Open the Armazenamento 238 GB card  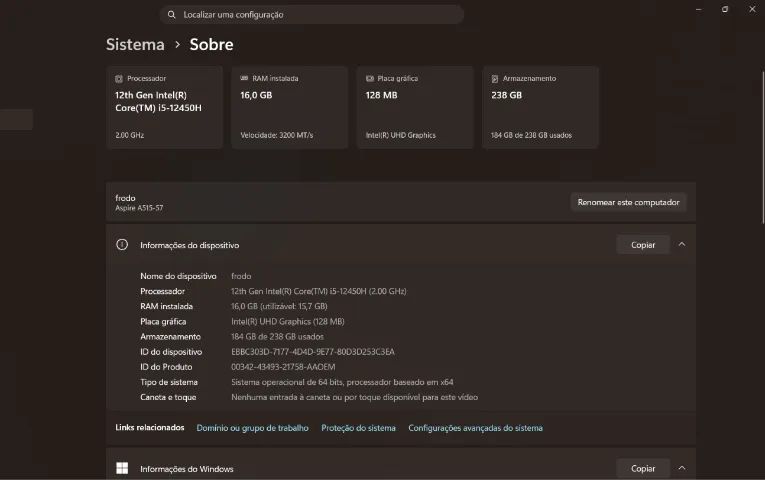pyautogui.click(x=541, y=107)
